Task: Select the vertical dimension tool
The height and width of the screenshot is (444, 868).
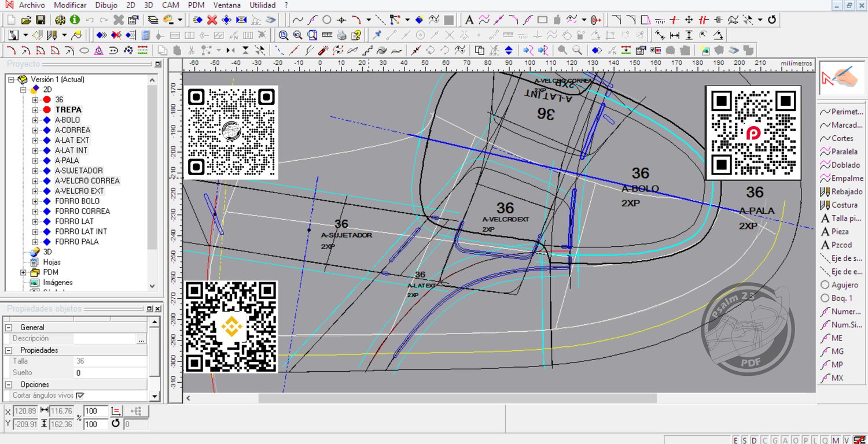Action: pos(689,35)
